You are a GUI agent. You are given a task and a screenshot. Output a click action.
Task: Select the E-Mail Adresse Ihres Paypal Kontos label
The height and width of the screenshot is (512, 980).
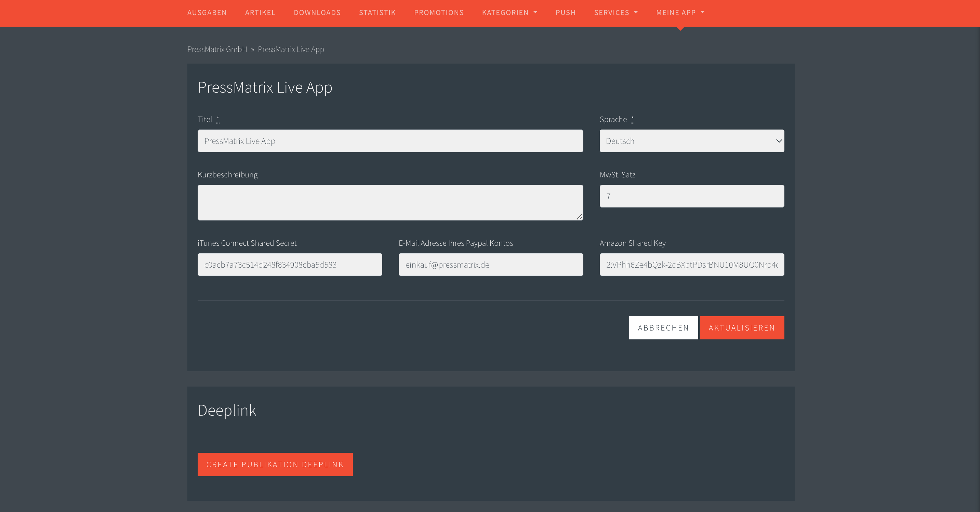click(x=456, y=243)
